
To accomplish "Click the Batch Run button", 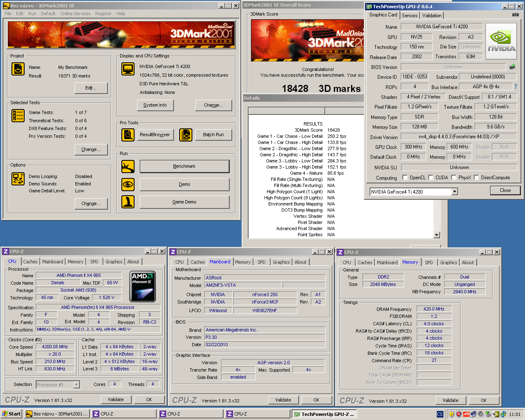I will (213, 135).
